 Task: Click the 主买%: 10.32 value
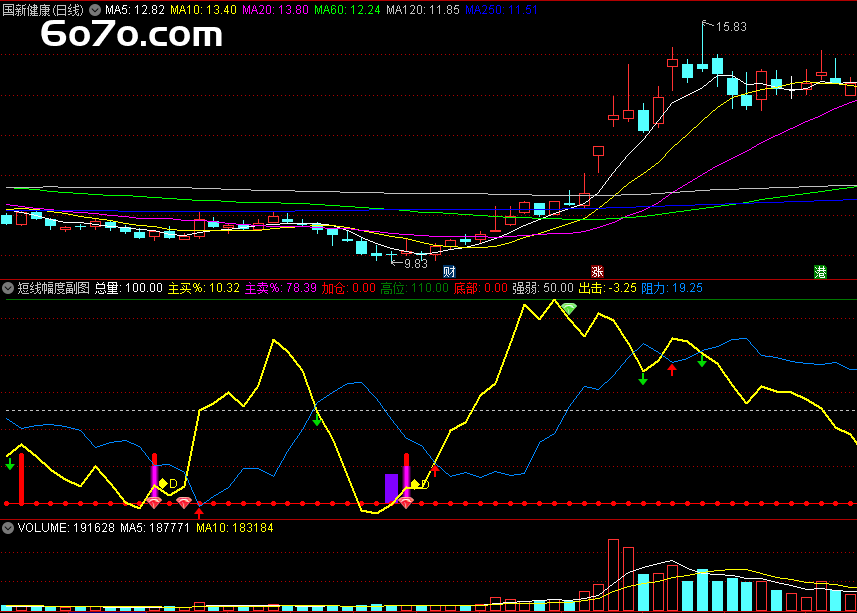click(203, 288)
